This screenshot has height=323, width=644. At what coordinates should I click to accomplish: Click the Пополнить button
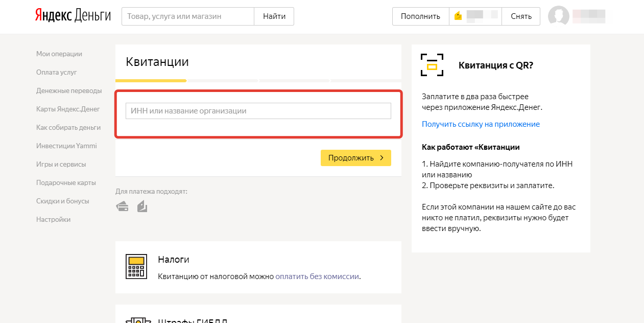420,16
